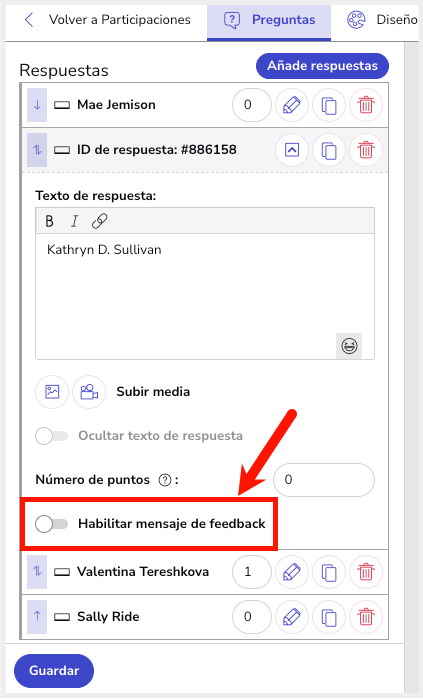Upload a video via Subir media
The image size is (423, 699).
click(x=89, y=392)
